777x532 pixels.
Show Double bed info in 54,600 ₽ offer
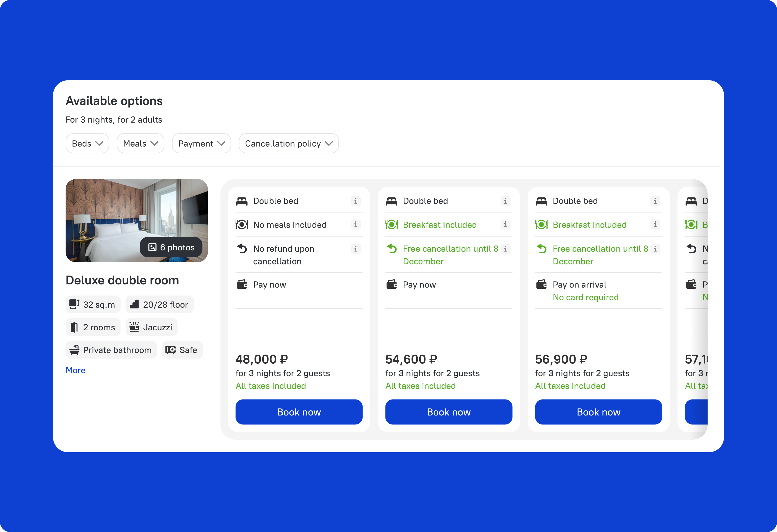506,201
